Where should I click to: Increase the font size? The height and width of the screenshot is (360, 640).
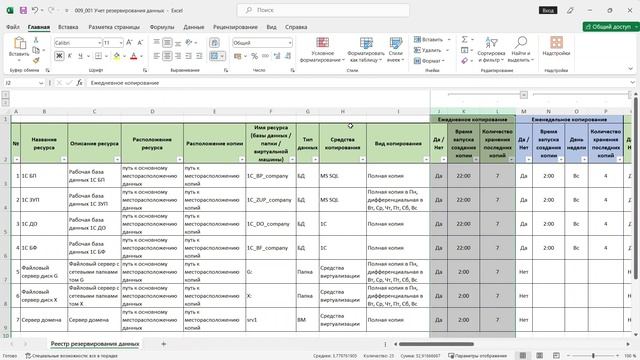click(x=129, y=42)
